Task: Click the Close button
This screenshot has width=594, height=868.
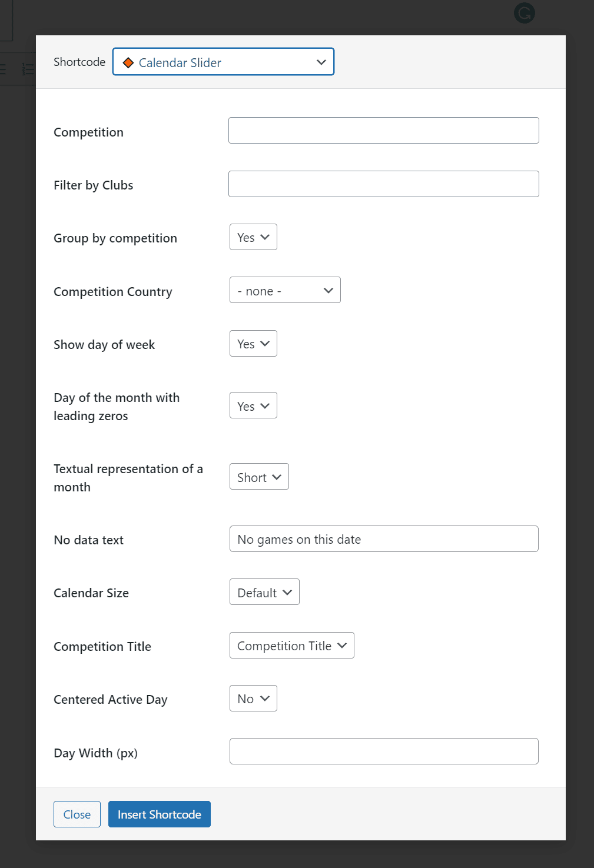Action: click(77, 814)
